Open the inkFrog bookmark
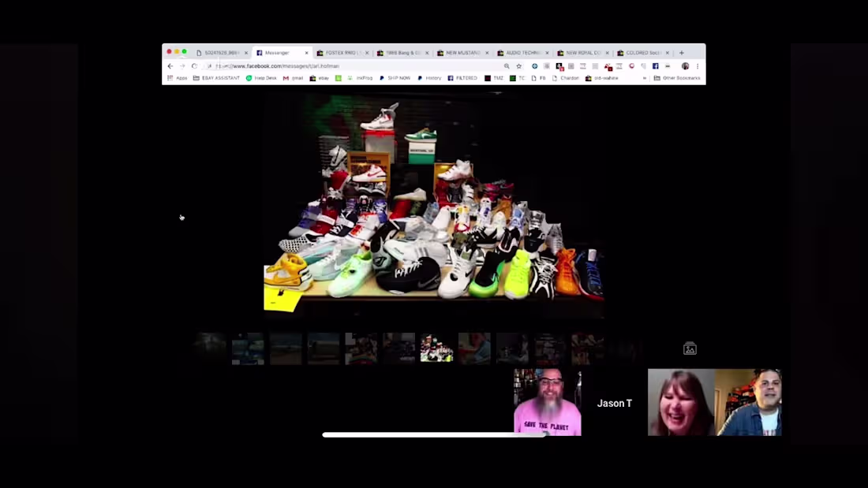 360,78
